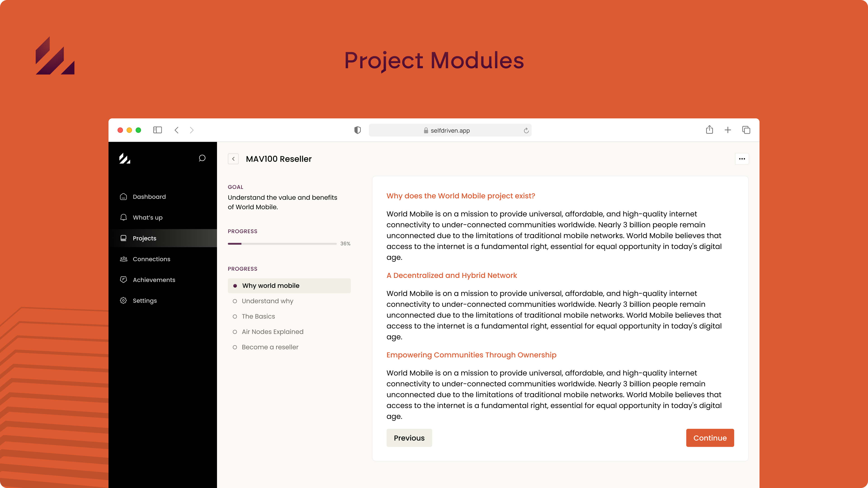Go forward with the browser forward arrow
Viewport: 868px width, 488px height.
[192, 130]
